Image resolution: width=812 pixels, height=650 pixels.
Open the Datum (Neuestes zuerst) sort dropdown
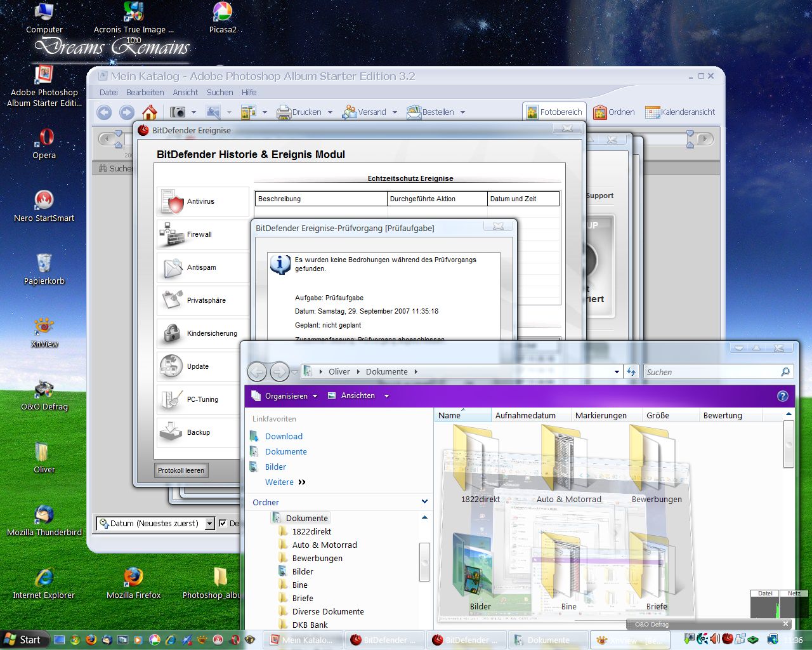pos(155,524)
